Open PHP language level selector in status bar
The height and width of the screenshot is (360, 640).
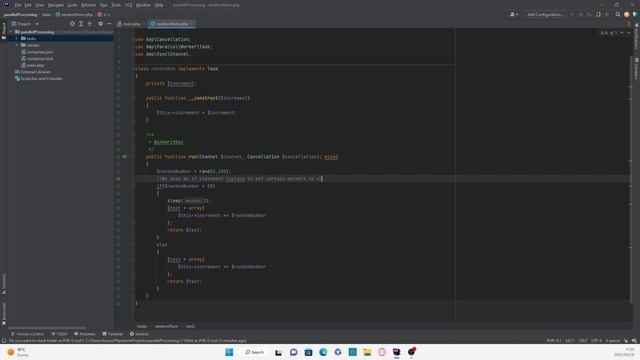(x=553, y=340)
